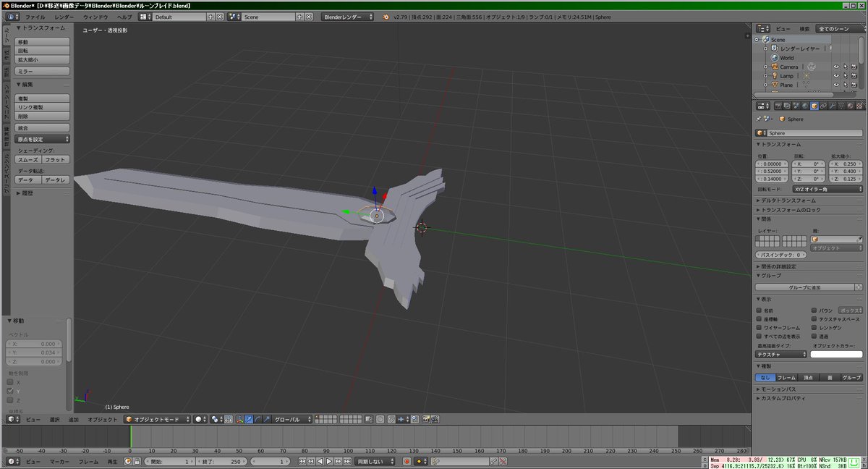Open the ファイル menu
Image resolution: width=868 pixels, height=469 pixels.
[35, 16]
